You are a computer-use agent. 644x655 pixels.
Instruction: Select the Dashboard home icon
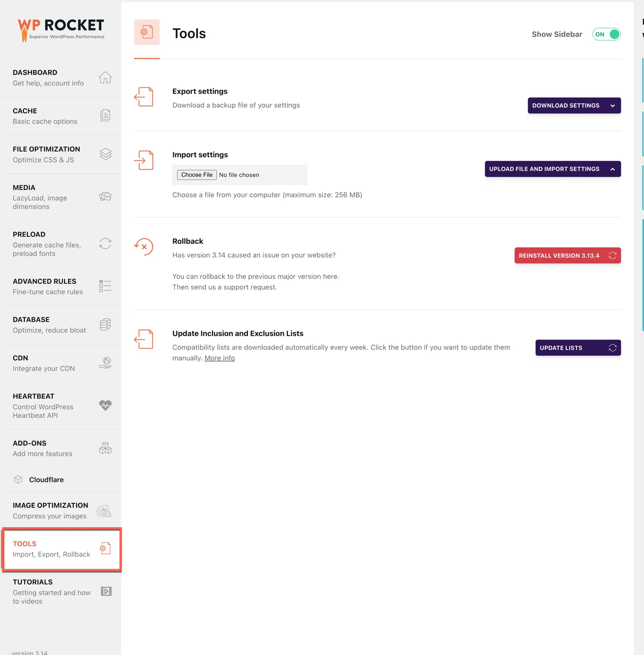tap(105, 77)
